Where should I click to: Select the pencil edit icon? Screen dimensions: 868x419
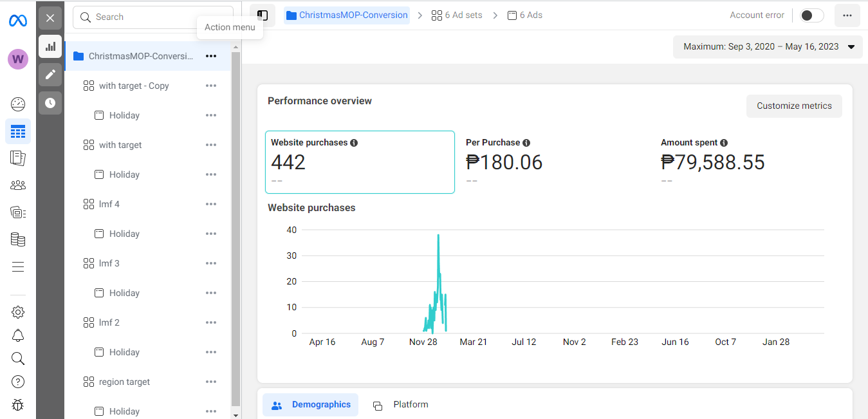[x=50, y=75]
